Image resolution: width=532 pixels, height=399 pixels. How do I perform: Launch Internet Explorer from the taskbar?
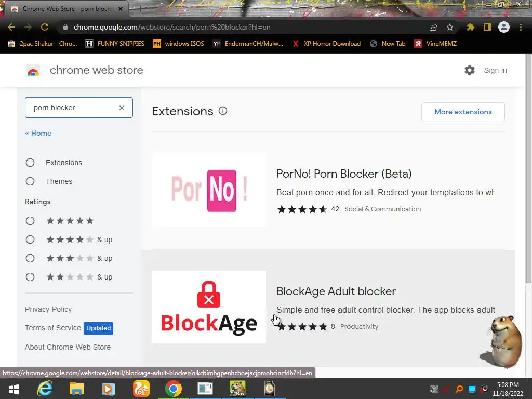[x=45, y=389]
